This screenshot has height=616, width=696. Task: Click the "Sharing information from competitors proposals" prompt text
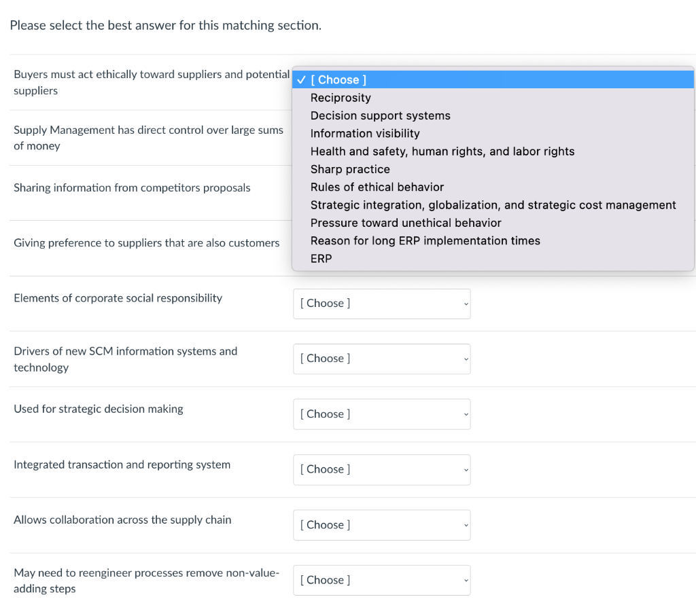click(132, 188)
